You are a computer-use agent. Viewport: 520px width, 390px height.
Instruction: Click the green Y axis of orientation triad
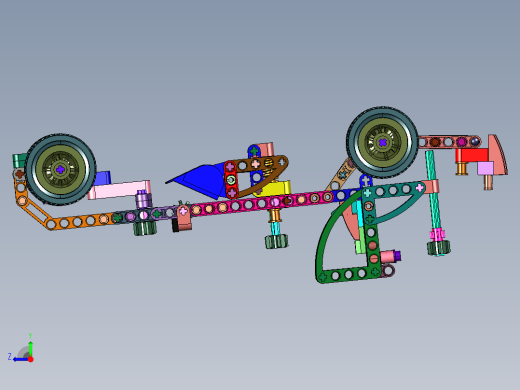click(30, 348)
